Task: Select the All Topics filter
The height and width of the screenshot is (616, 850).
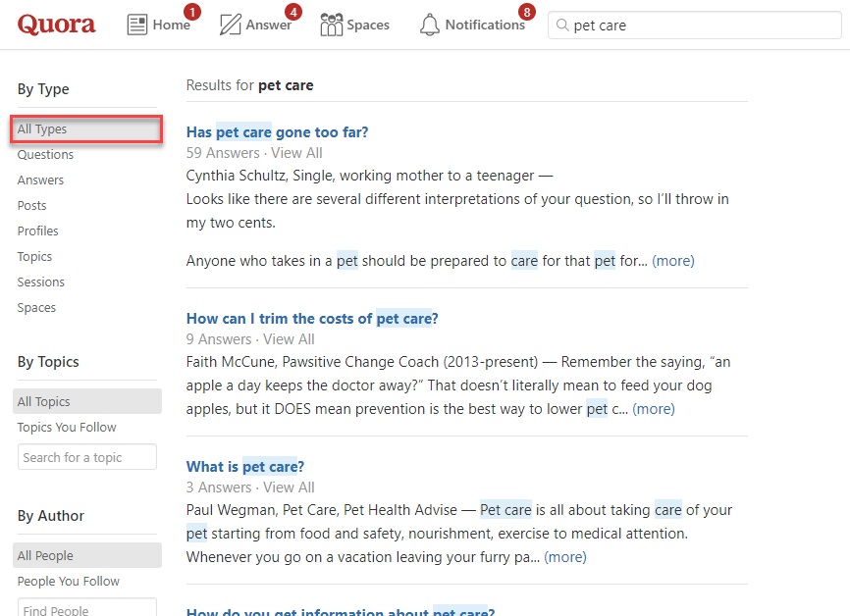Action: click(87, 401)
